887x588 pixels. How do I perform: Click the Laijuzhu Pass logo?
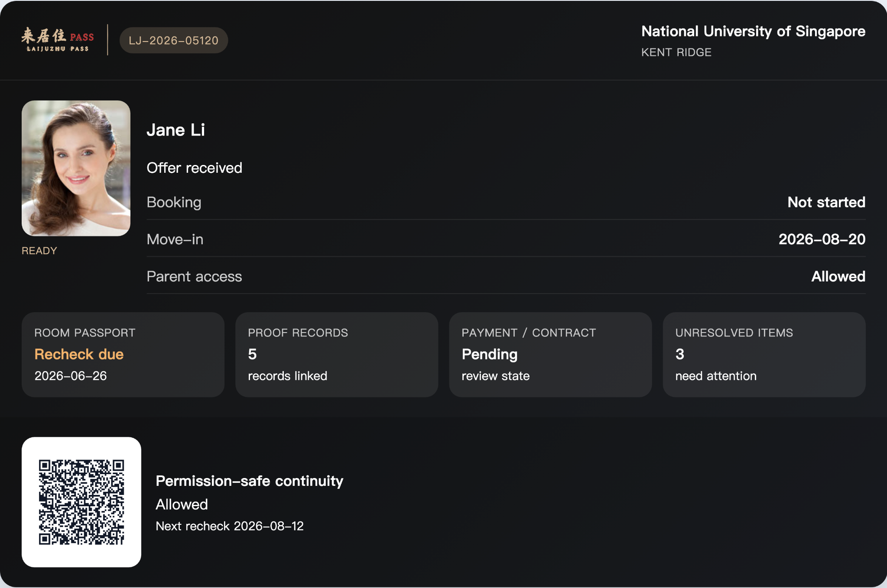tap(58, 40)
